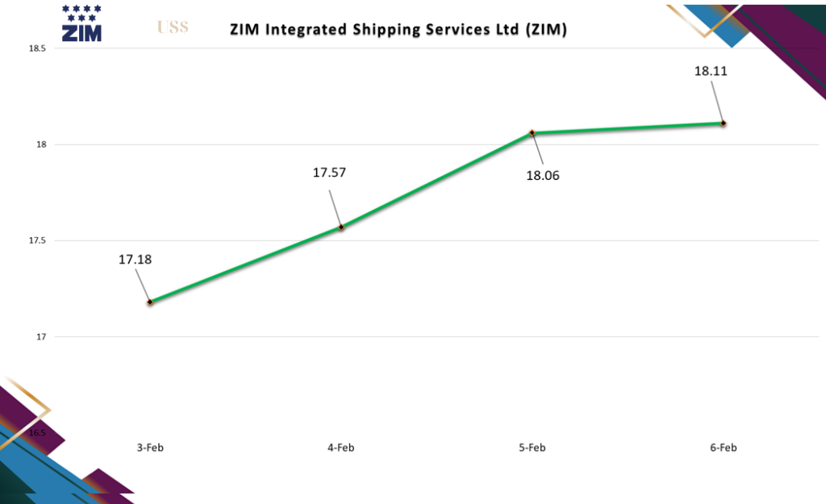Click the 5-Feb data point marker
This screenshot has height=504, width=826.
point(532,132)
